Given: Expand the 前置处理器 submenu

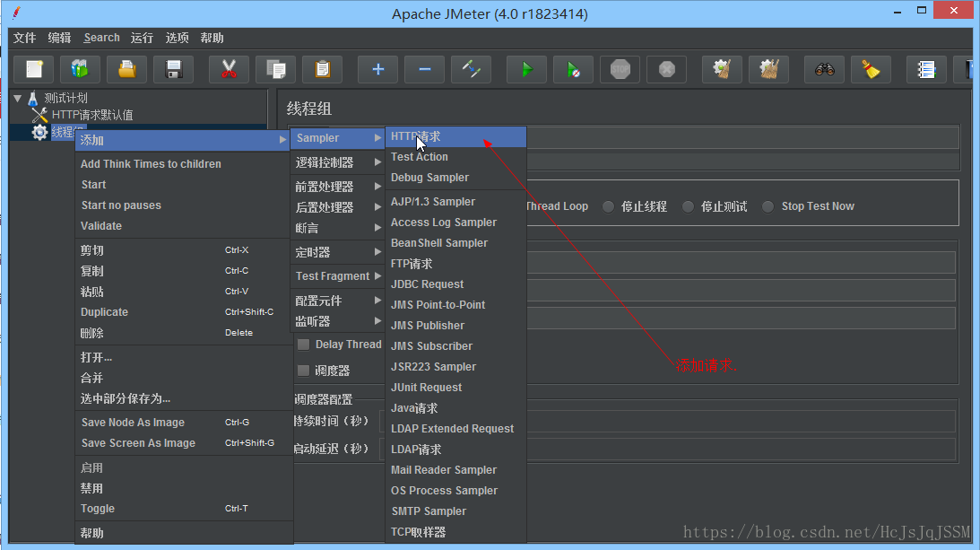Looking at the screenshot, I should pos(337,187).
